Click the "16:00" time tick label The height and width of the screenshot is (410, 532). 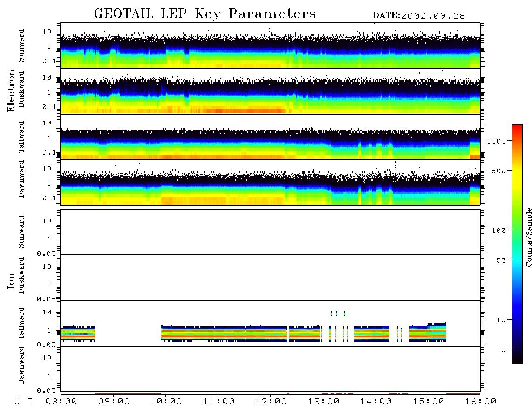(481, 402)
